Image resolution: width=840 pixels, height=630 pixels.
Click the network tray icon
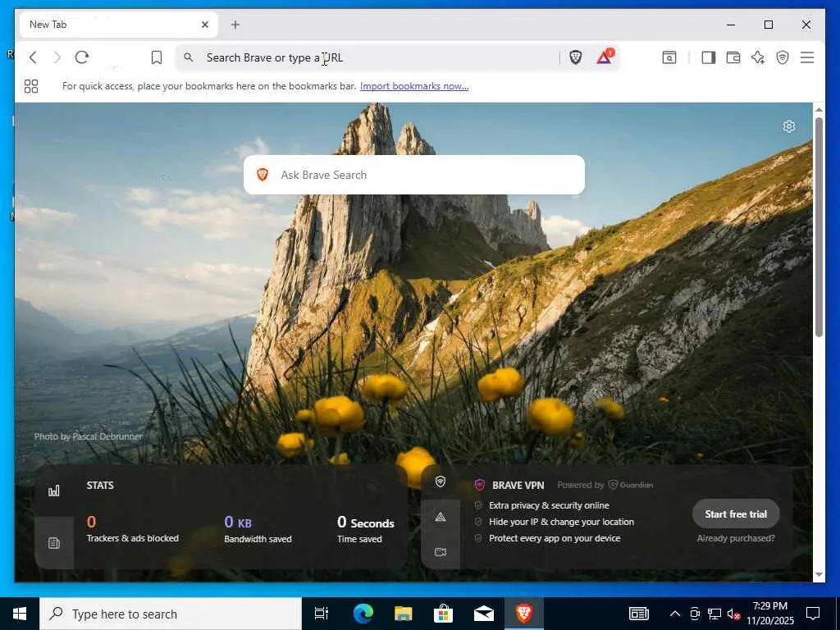click(x=714, y=614)
